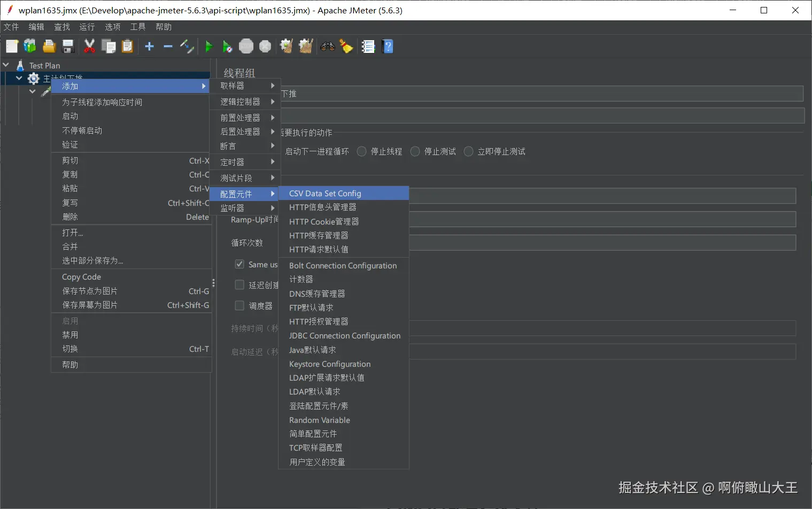Viewport: 812px width, 509px height.
Task: Click 测试片段 submenu entry
Action: [x=245, y=178]
